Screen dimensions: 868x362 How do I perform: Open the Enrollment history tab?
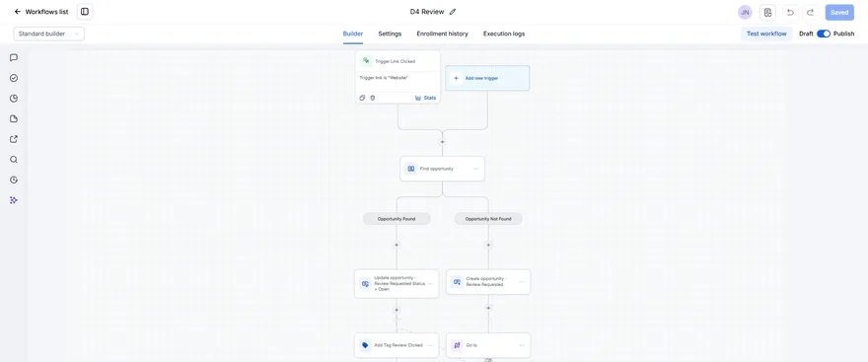coord(442,34)
